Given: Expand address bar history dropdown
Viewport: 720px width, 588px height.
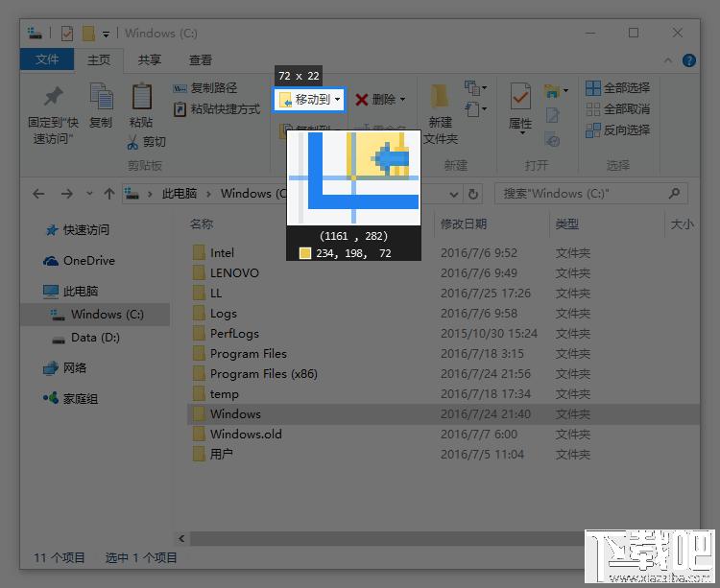Looking at the screenshot, I should click(x=454, y=195).
